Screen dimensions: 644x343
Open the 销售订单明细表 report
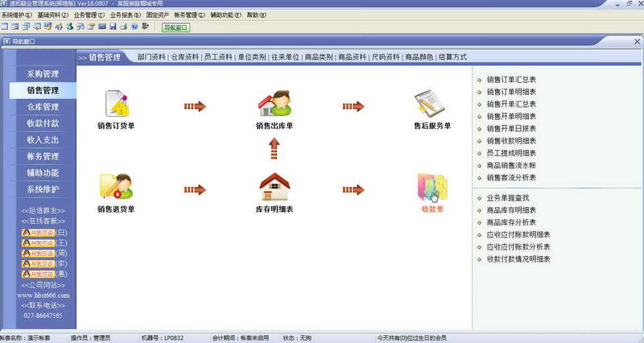511,92
